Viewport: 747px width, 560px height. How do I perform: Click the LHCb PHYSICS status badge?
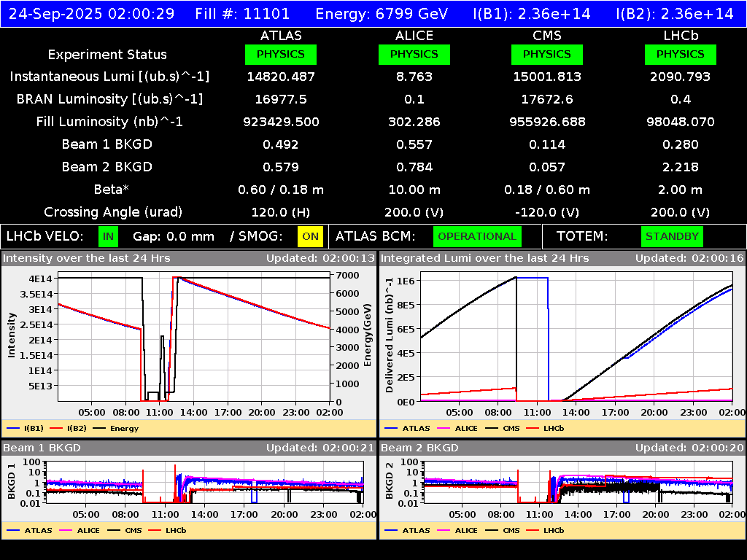(680, 54)
